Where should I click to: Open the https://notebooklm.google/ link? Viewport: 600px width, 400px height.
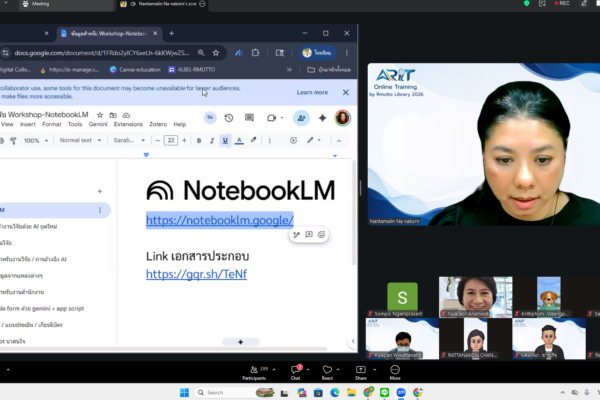point(220,220)
